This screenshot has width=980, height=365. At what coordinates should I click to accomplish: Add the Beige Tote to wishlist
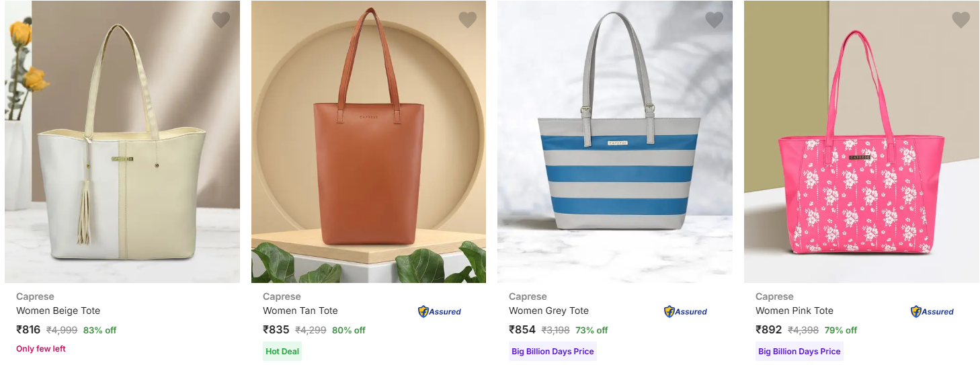point(221,20)
